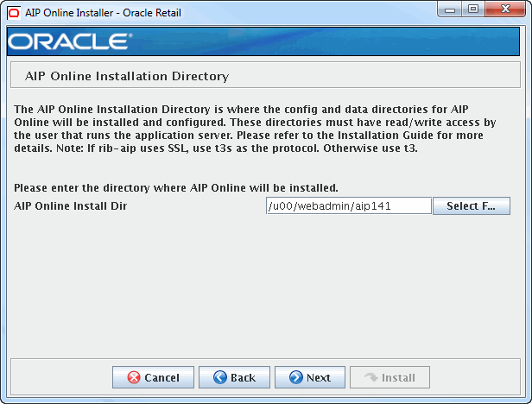
Task: Click 'Please enter the directory' prompt text
Action: coord(176,187)
